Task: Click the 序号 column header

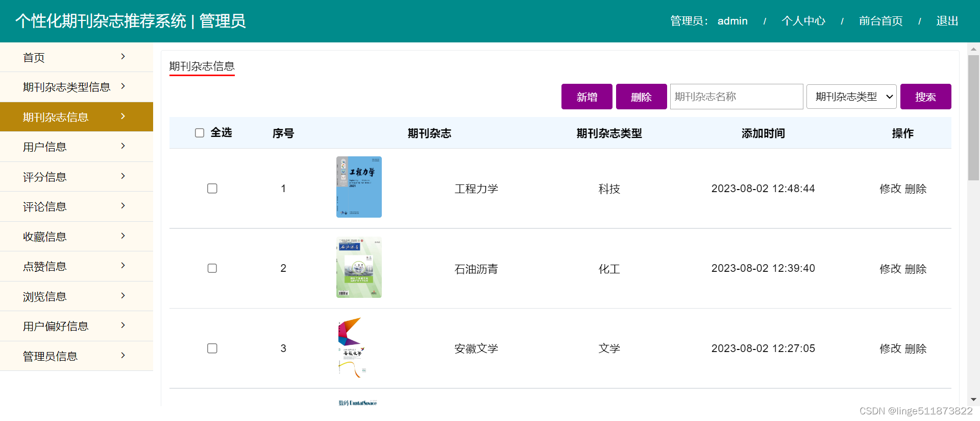Action: click(283, 133)
